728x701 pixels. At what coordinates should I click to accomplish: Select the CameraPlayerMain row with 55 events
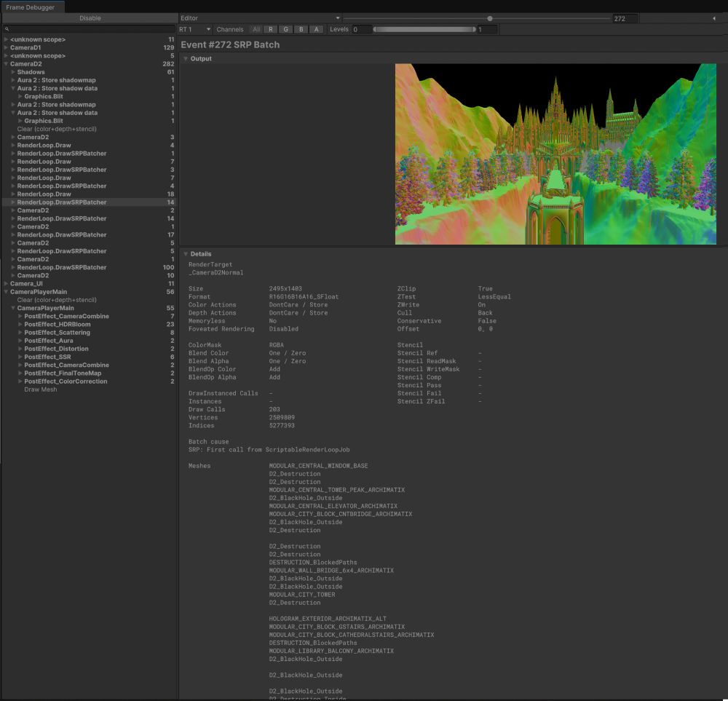tap(89, 308)
